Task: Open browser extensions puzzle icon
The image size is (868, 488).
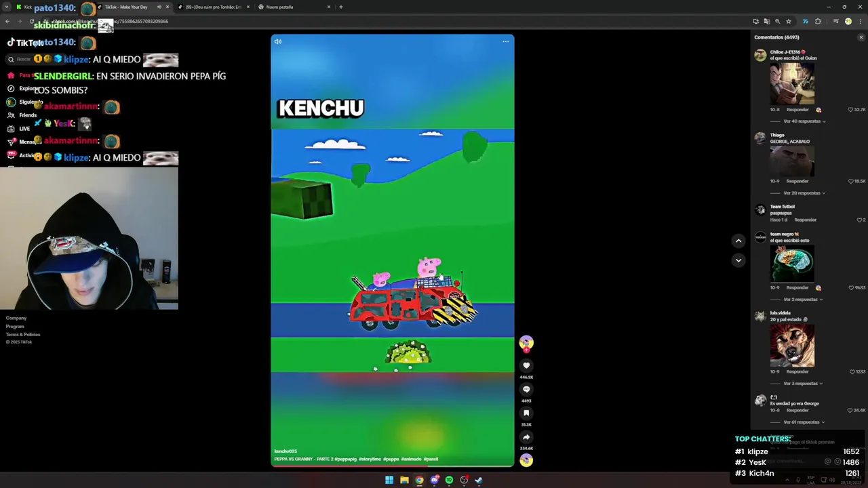Action: [x=818, y=21]
